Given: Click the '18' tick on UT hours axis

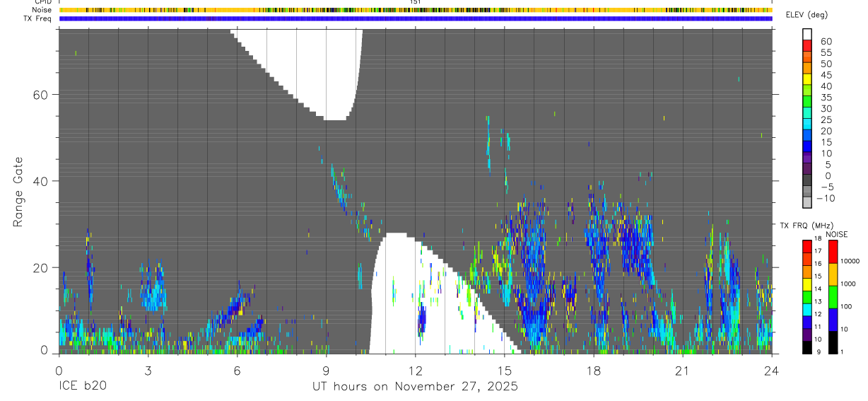Looking at the screenshot, I should pyautogui.click(x=593, y=371).
